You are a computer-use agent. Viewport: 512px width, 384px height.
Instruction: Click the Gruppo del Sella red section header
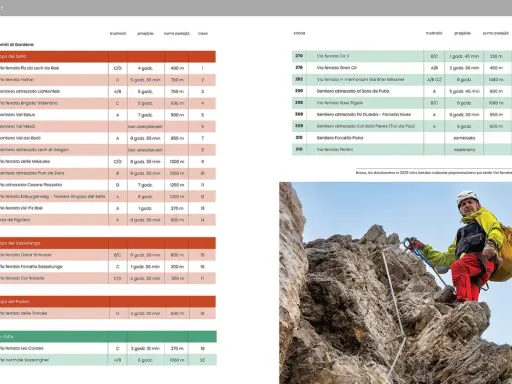(x=108, y=57)
